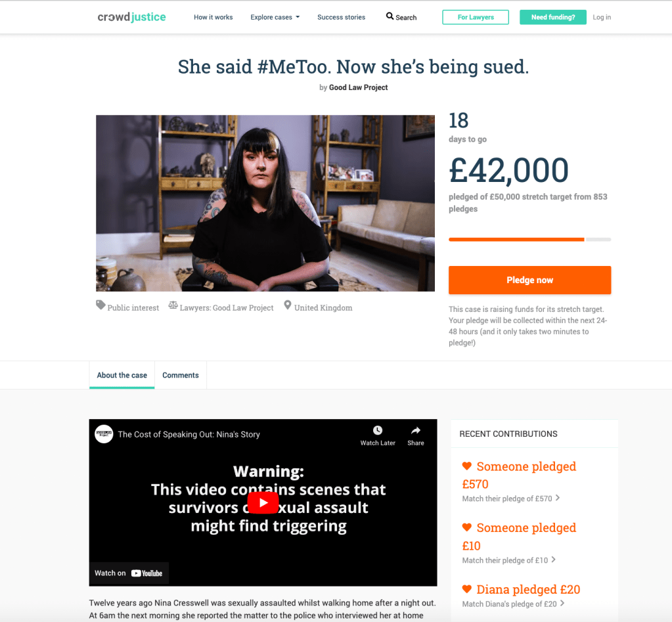Select the About the case tab
The height and width of the screenshot is (622, 672).
pyautogui.click(x=122, y=375)
